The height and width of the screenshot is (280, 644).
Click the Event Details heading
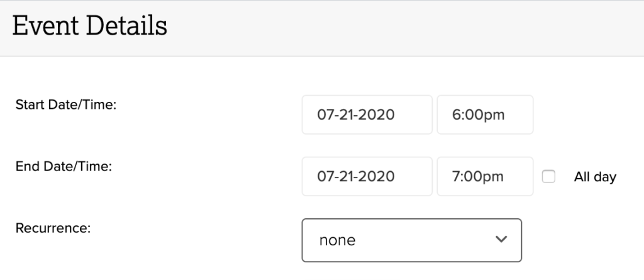tap(90, 27)
